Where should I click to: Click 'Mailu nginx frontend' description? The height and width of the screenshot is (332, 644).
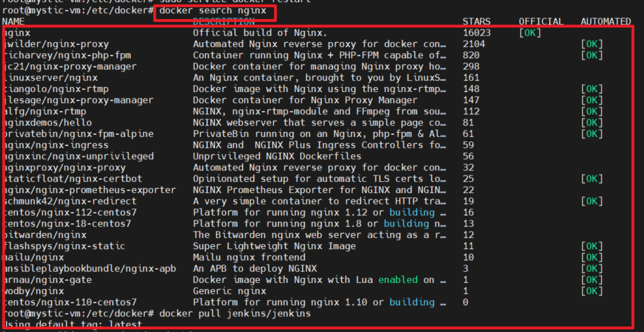coord(249,258)
